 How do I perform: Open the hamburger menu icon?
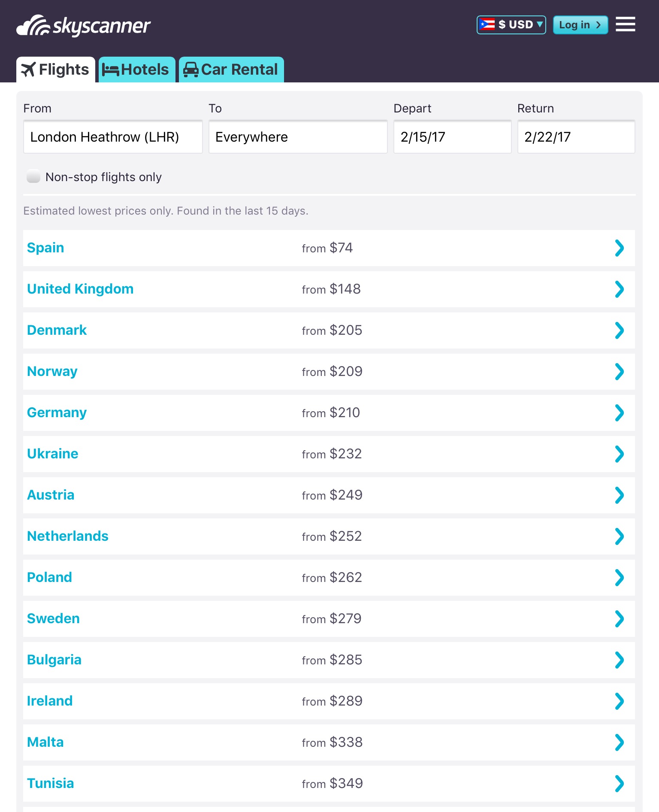pyautogui.click(x=625, y=24)
